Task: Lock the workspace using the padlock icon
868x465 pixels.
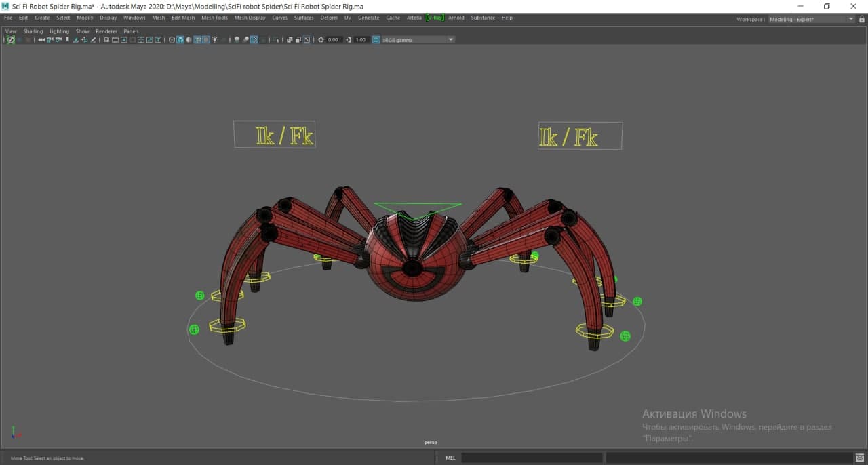Action: (x=862, y=19)
